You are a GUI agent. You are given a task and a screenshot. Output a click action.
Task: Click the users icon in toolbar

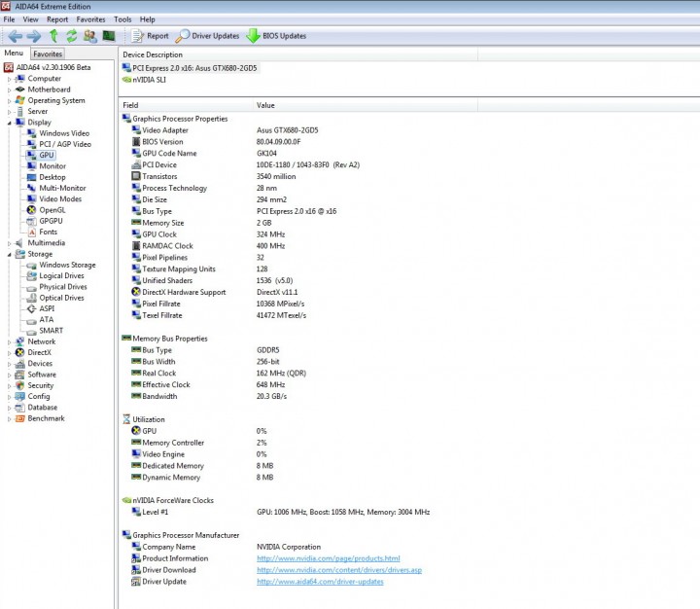pyautogui.click(x=90, y=36)
